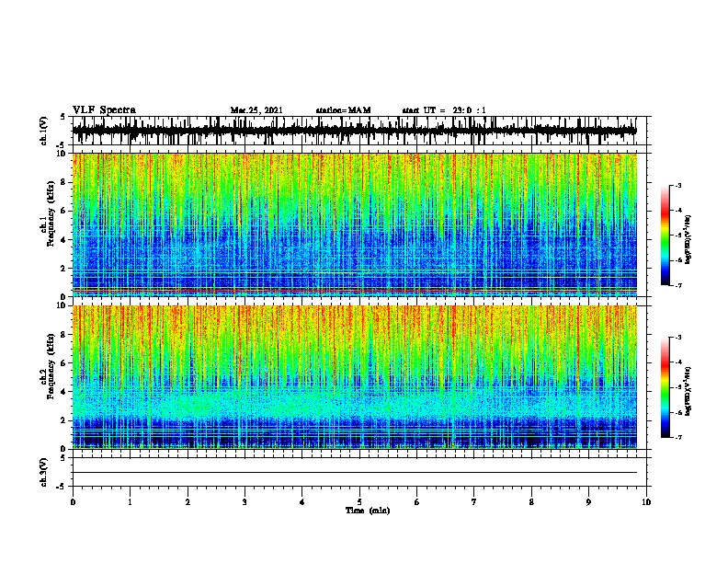This screenshot has width=728, height=563.
Task: Click the "3" tick on the time axis
Action: [245, 502]
